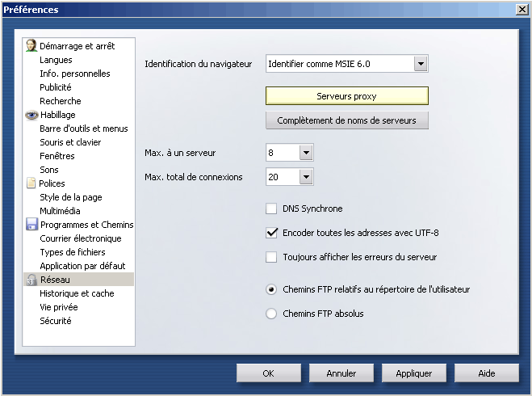This screenshot has height=396, width=532.
Task: Open the Vie privée preferences section
Action: (x=59, y=307)
